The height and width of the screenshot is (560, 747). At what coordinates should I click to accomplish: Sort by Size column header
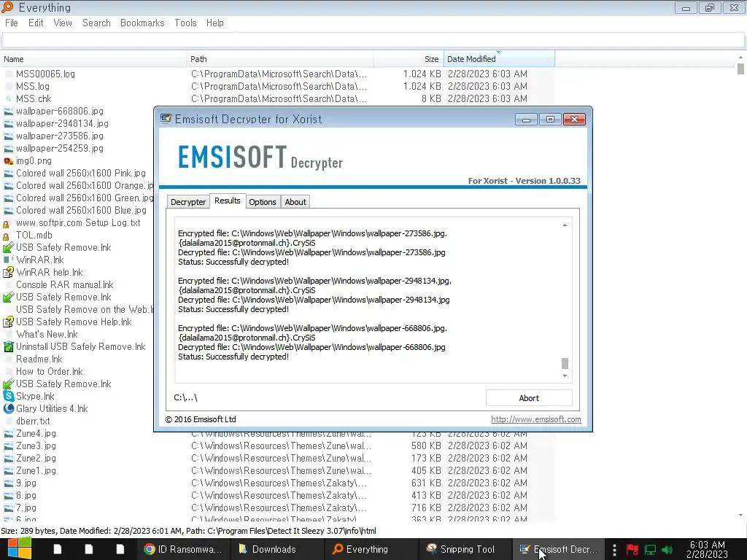click(x=409, y=59)
